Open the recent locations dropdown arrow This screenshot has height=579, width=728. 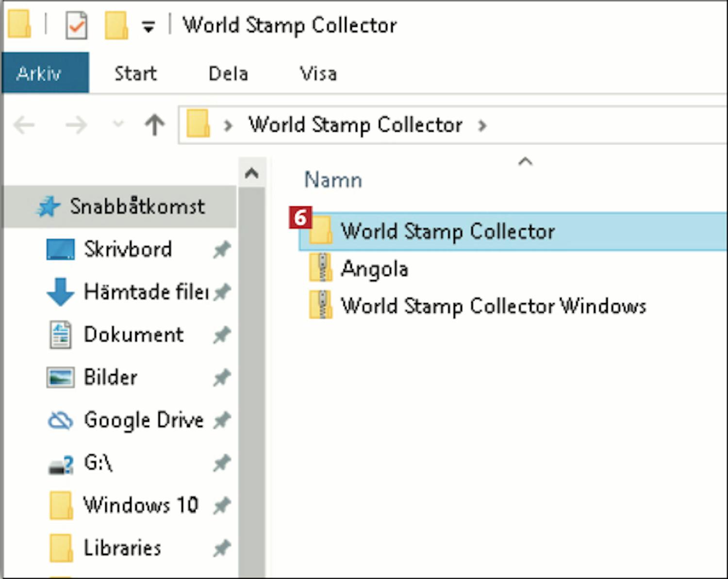tap(118, 124)
